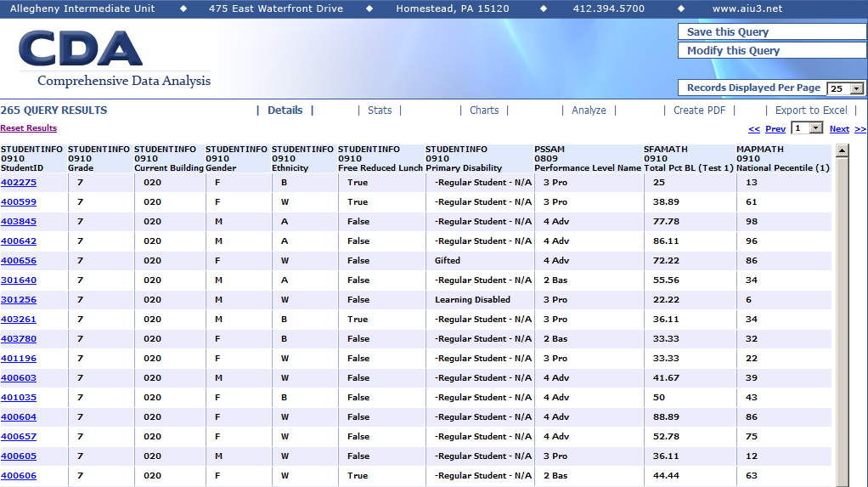Open student 301640 record
The height and width of the screenshot is (487, 868).
coord(19,280)
